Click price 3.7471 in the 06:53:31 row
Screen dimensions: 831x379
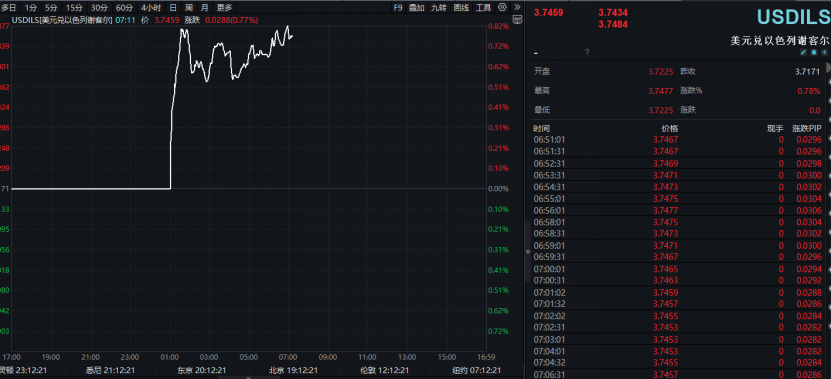click(666, 175)
